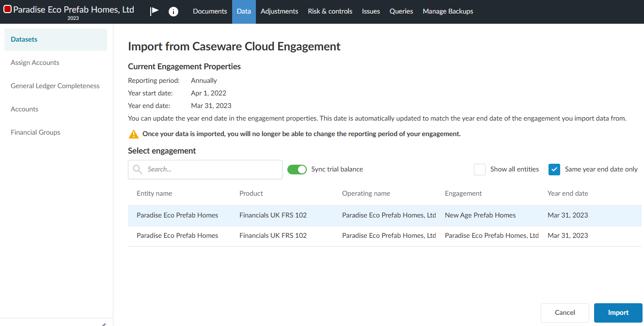644x326 pixels.
Task: Open the Queries tab
Action: [x=401, y=12]
